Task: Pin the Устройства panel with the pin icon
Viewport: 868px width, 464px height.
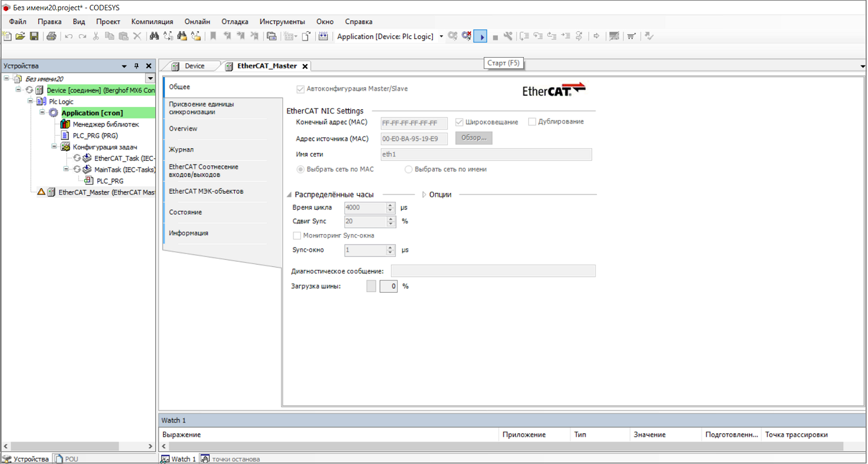Action: coord(136,66)
